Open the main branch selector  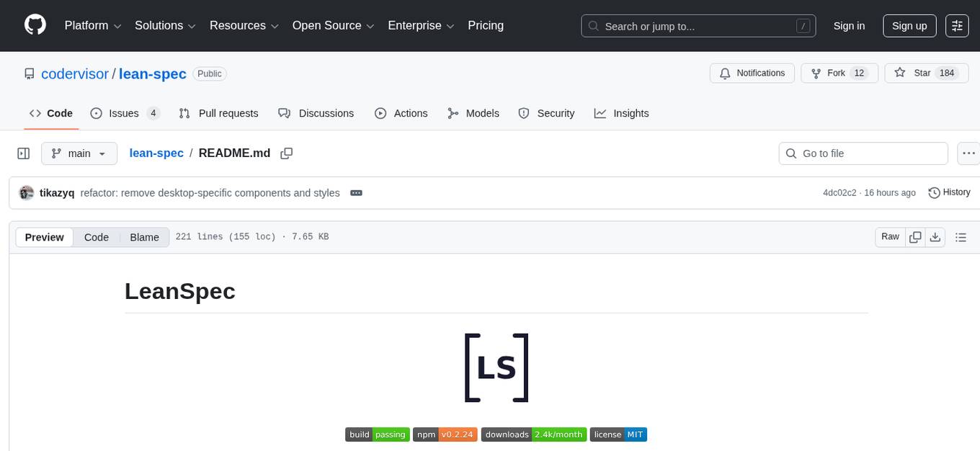79,153
